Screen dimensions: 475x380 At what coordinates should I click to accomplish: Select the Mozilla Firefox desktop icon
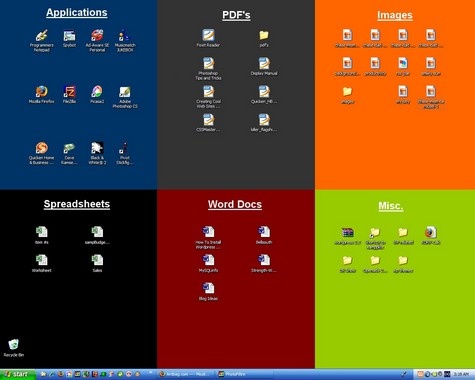click(41, 94)
